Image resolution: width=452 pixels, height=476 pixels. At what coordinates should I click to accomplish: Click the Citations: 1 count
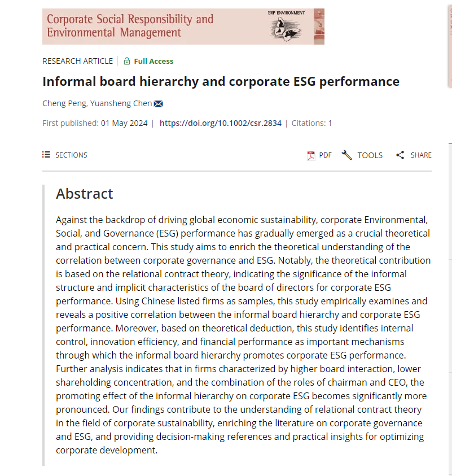pyautogui.click(x=311, y=123)
